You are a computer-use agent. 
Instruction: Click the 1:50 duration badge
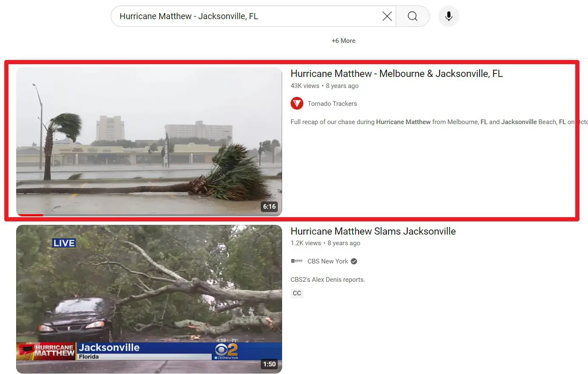[x=269, y=364]
